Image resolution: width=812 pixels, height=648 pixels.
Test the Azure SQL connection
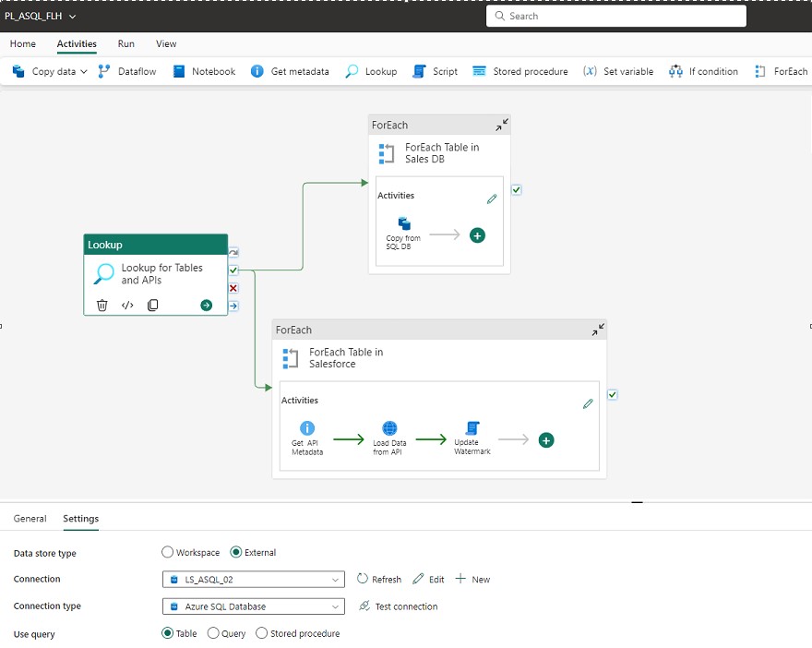[407, 606]
